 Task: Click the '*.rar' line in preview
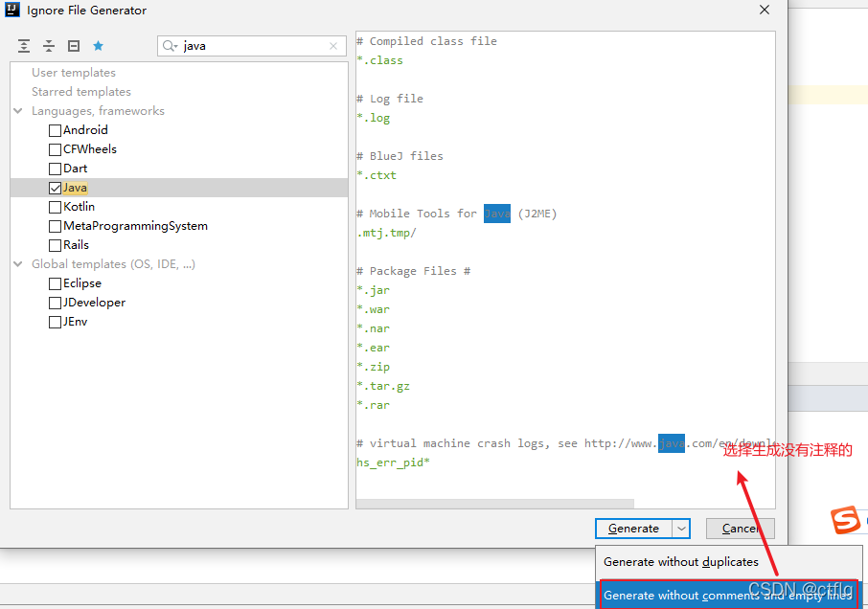coord(373,405)
